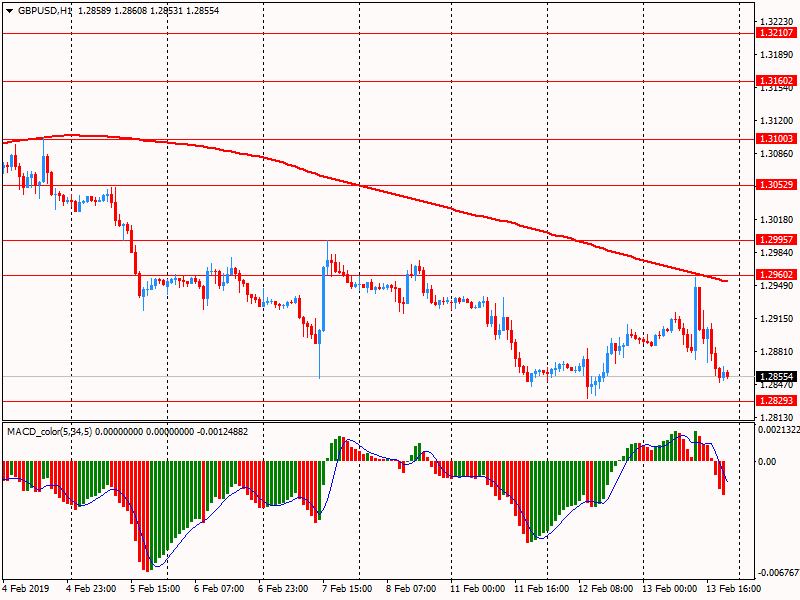Select the 1.31602 red price level label
This screenshot has height=600, width=800.
coord(776,81)
